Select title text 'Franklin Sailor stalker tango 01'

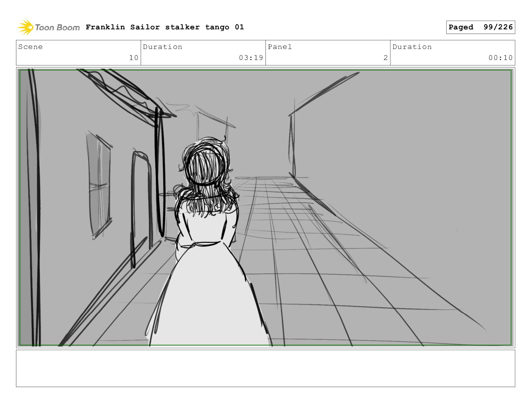point(165,27)
